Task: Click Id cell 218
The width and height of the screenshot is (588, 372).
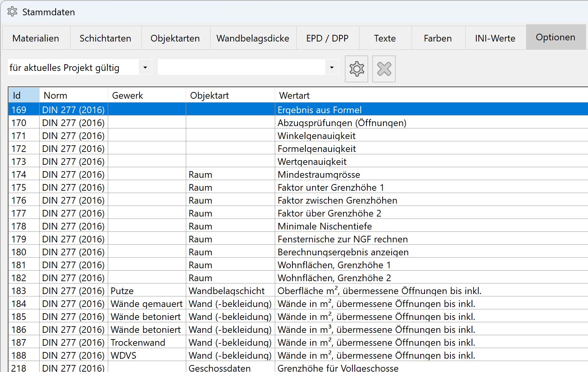Action: [x=24, y=367]
